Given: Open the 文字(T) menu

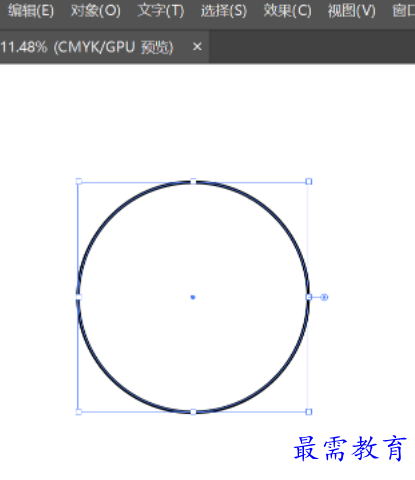Looking at the screenshot, I should (x=161, y=11).
